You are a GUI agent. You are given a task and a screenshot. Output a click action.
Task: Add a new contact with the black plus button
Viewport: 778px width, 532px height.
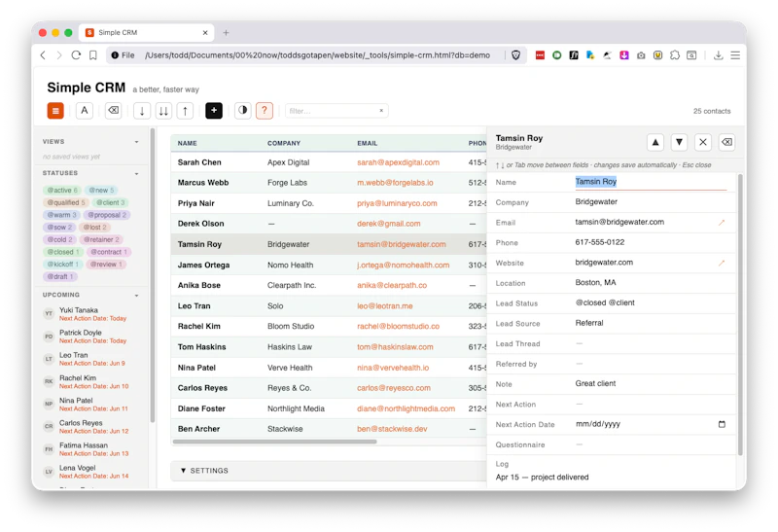pyautogui.click(x=214, y=111)
